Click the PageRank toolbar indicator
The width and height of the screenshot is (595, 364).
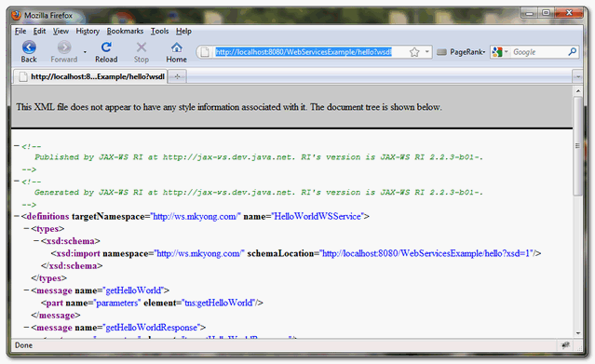click(461, 52)
